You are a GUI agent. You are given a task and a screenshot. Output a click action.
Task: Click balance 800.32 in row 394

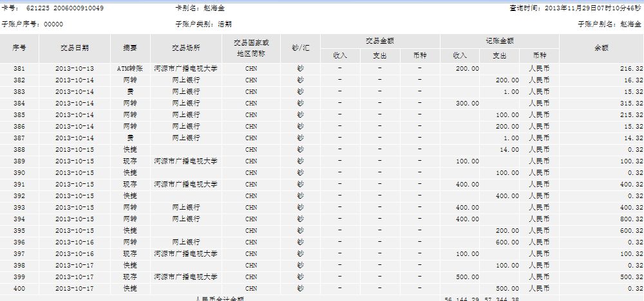631,219
